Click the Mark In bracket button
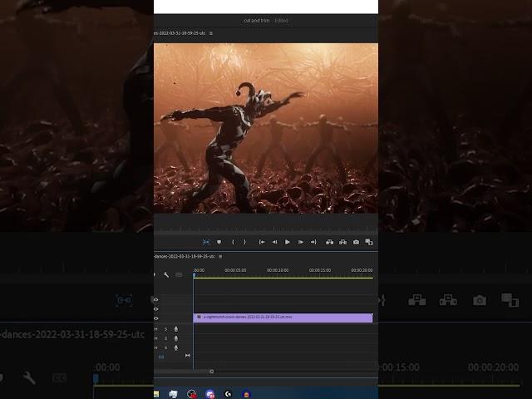Screen dimensions: 532x399 click(x=233, y=242)
